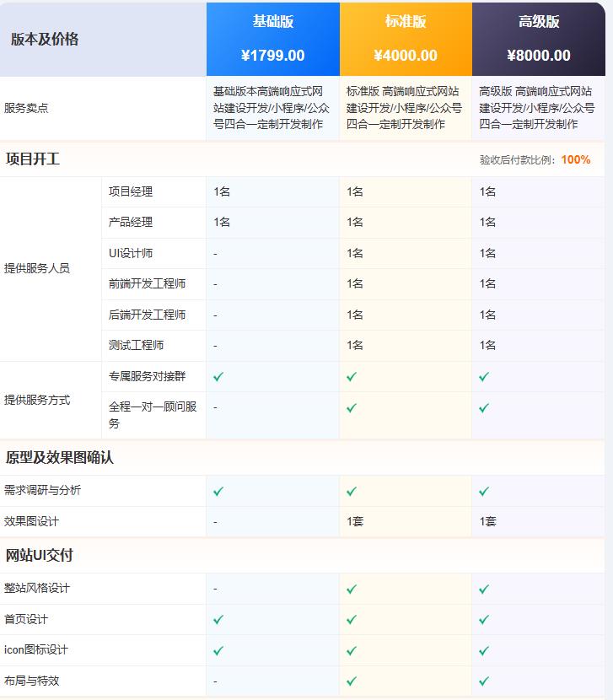Click the 基础版 checkmark for 需求调研与分析
Screen dimensions: 613x700
[218, 491]
